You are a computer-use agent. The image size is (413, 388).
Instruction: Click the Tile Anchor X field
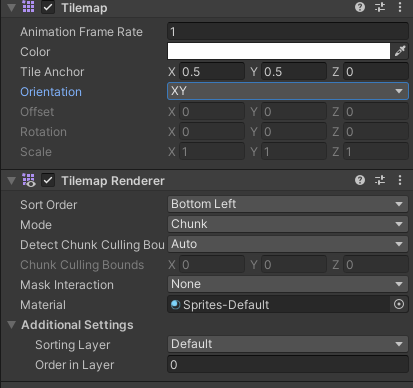click(x=212, y=71)
